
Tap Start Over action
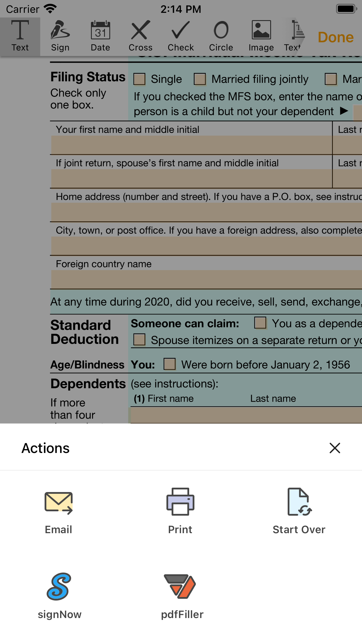tap(299, 511)
